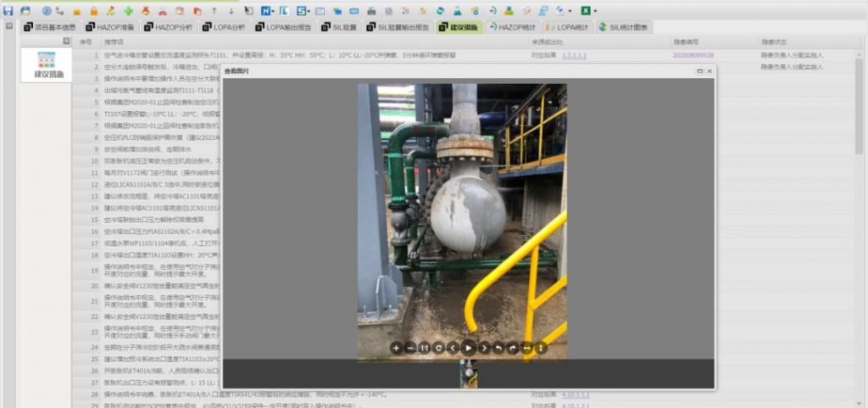The width and height of the screenshot is (868, 408).
Task: Flip the image vertically in viewer
Action: 541,348
